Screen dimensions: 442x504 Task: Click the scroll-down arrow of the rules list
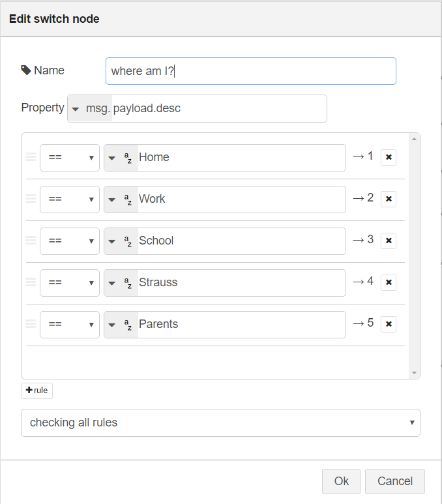pos(414,373)
